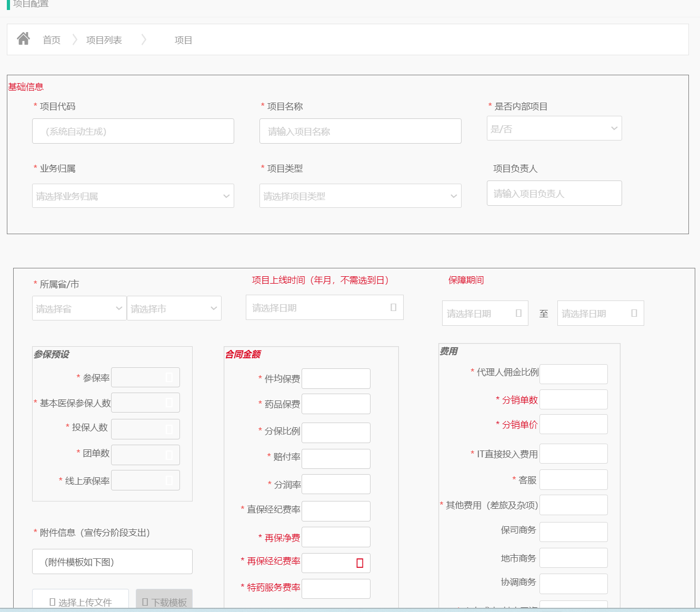The image size is (700, 612).
Task: Focus the 项目名称 input field
Action: [x=361, y=131]
